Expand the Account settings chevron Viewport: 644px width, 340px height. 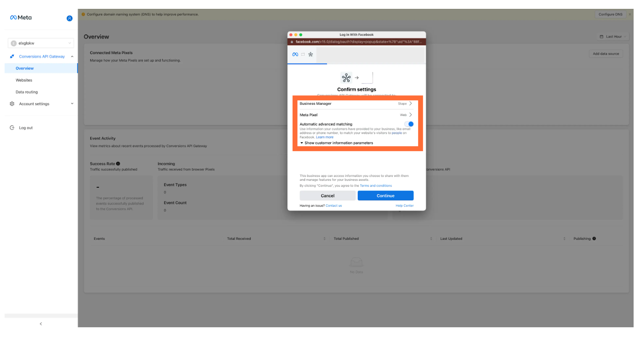click(72, 104)
